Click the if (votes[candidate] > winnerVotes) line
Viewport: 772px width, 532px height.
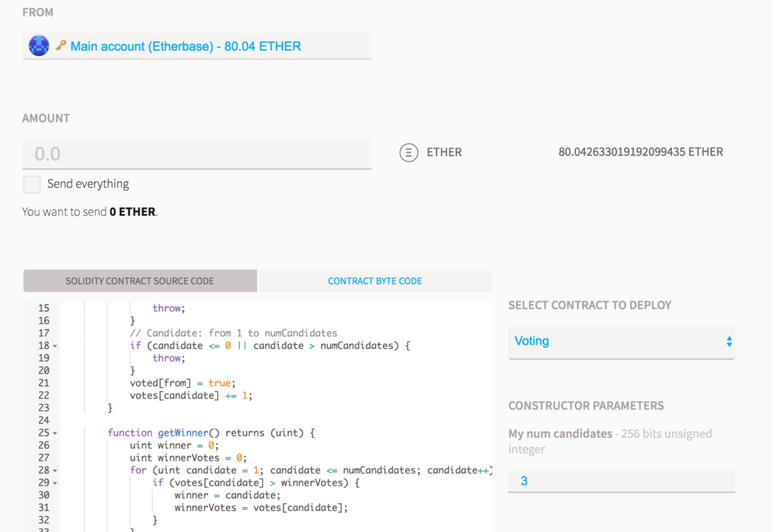(x=256, y=483)
